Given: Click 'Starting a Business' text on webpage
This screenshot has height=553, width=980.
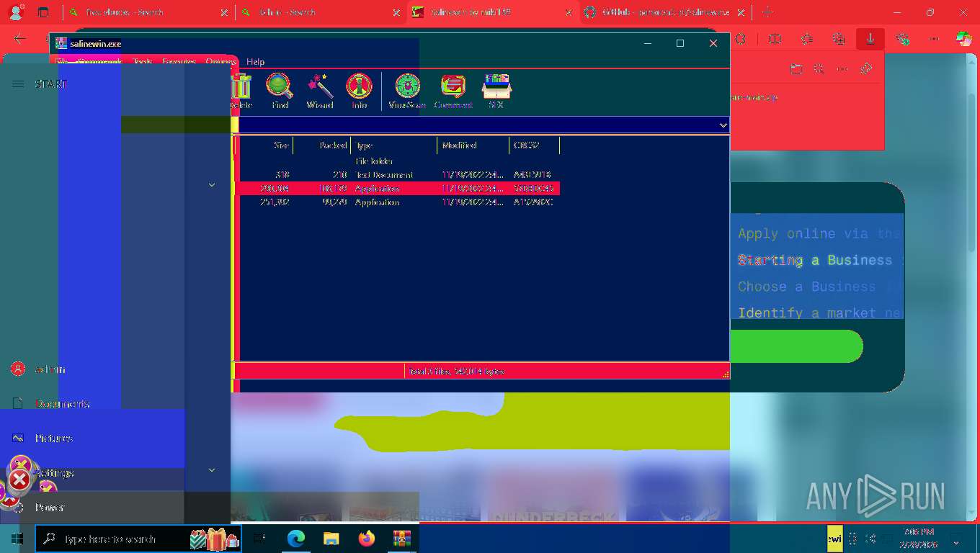Looking at the screenshot, I should [815, 260].
